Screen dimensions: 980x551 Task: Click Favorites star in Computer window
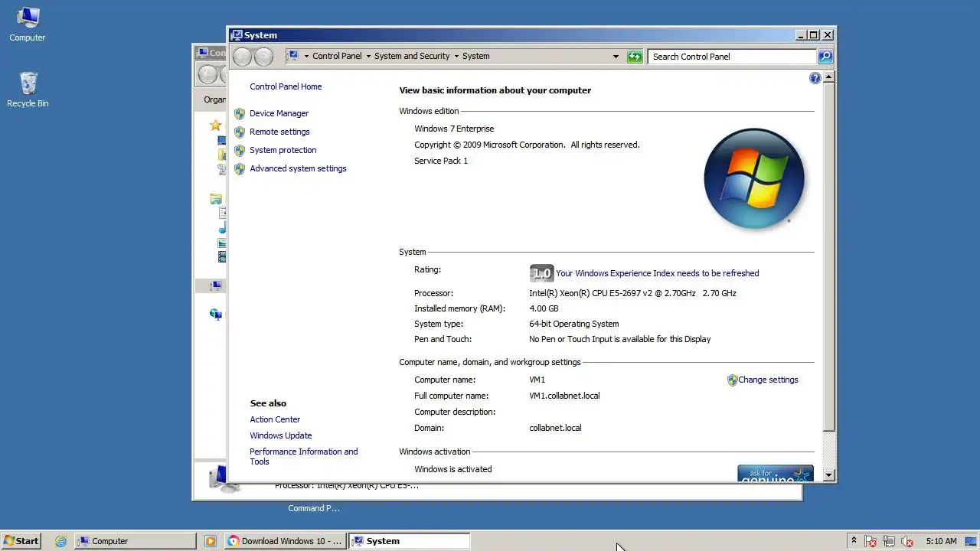coord(216,126)
